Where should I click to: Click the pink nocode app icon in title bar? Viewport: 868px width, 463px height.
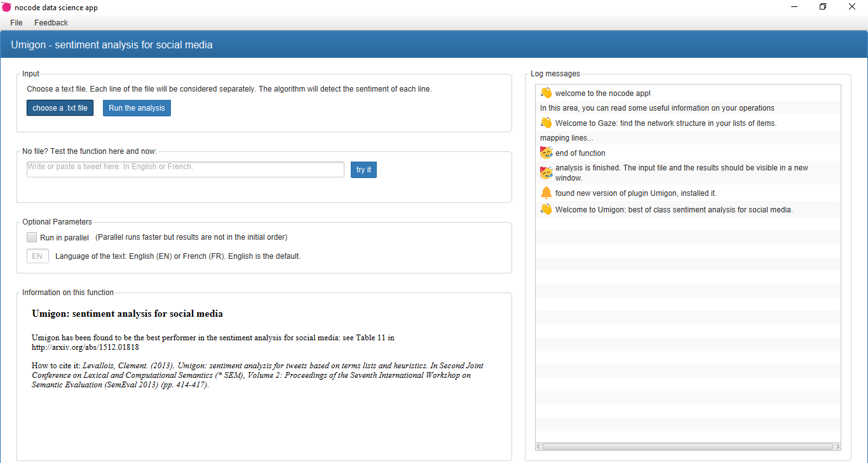[x=6, y=7]
